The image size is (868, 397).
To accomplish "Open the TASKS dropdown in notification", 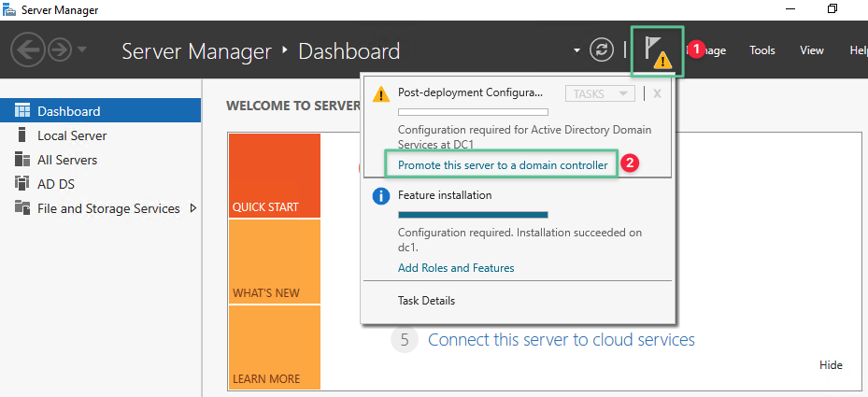I will (x=600, y=93).
